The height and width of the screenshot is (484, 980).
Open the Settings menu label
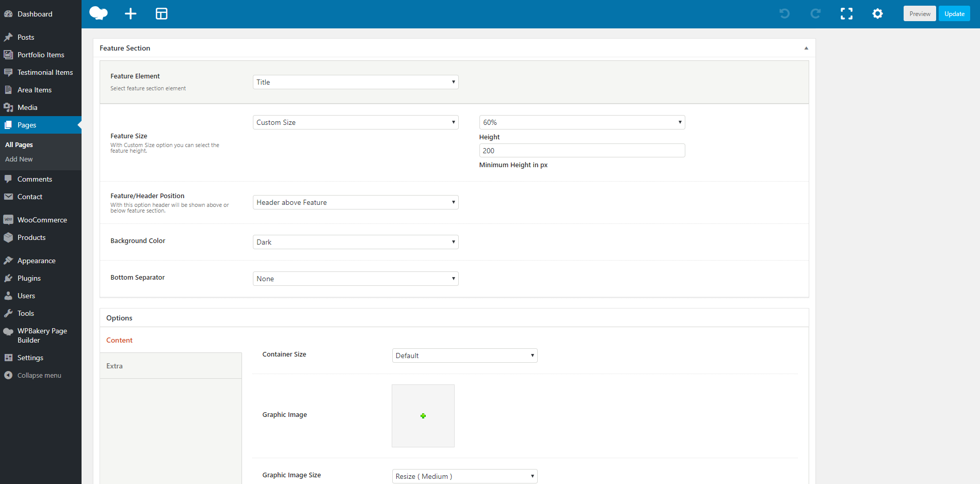30,358
